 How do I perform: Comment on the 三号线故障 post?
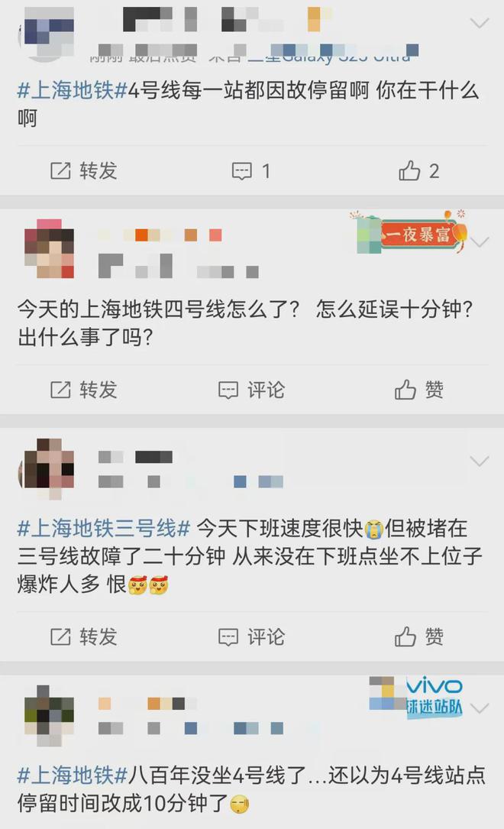[251, 636]
